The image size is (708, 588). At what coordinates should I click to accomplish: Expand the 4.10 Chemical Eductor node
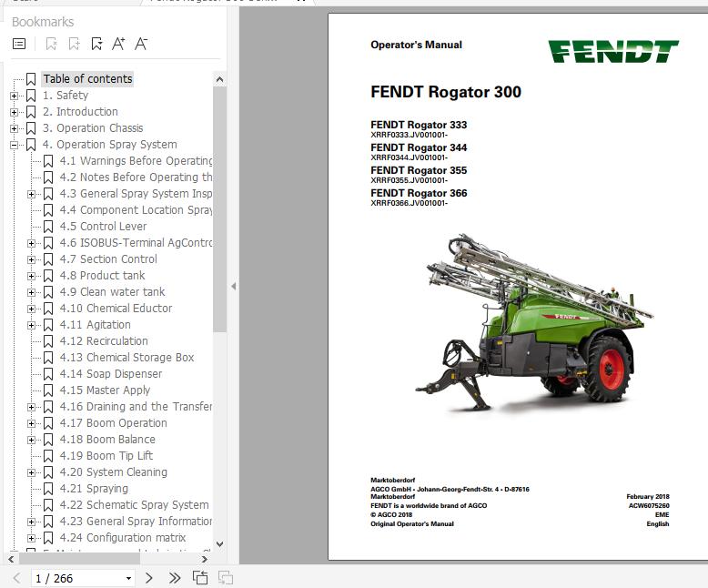[x=31, y=309]
